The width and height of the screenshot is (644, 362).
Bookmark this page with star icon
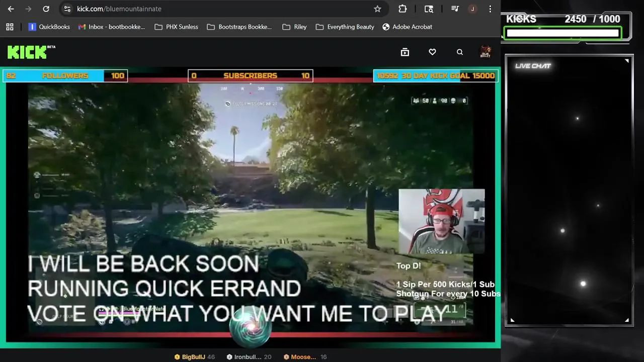coord(377,9)
